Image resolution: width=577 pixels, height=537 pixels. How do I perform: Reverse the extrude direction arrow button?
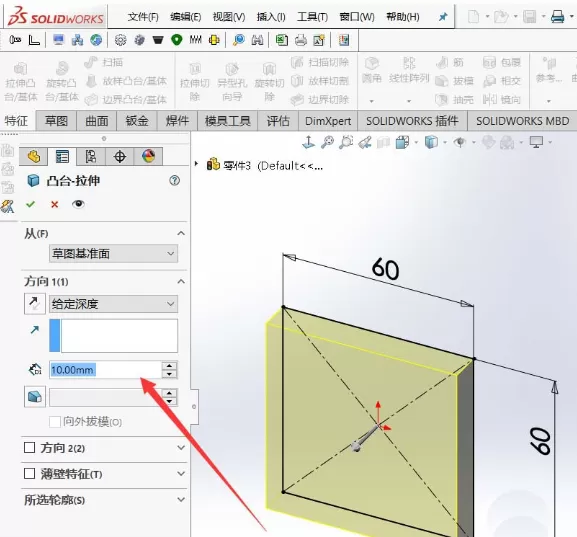[35, 304]
